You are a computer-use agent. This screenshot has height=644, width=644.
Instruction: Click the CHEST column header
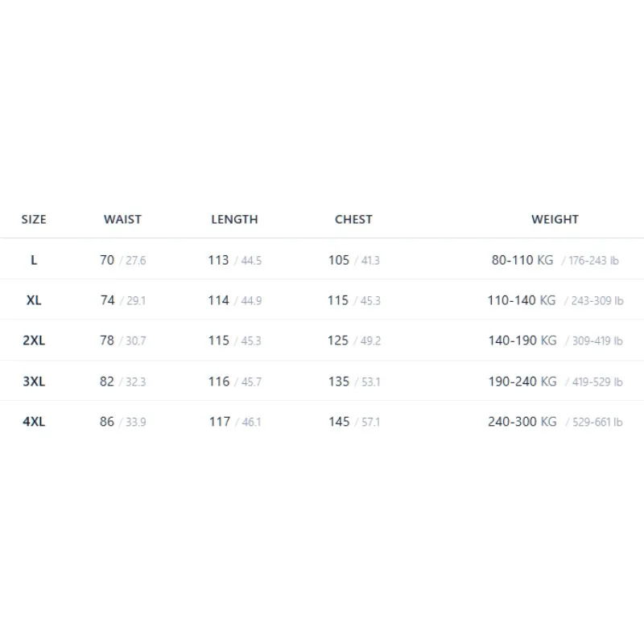pos(353,219)
